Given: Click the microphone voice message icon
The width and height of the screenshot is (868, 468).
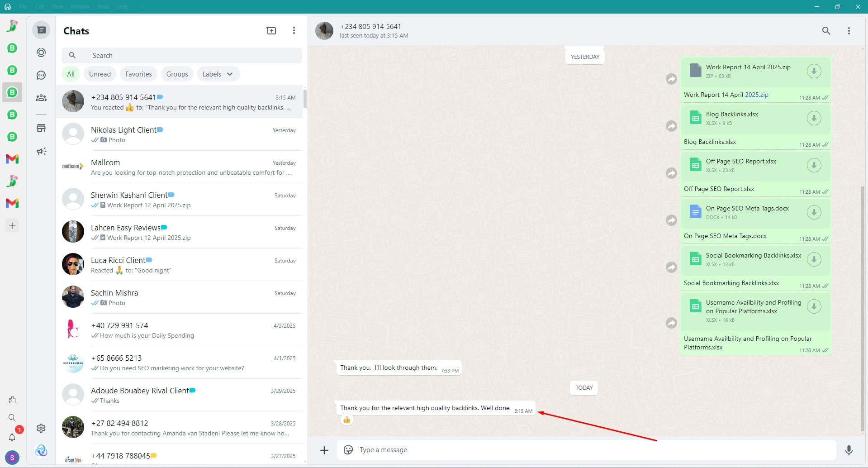Looking at the screenshot, I should (x=849, y=450).
